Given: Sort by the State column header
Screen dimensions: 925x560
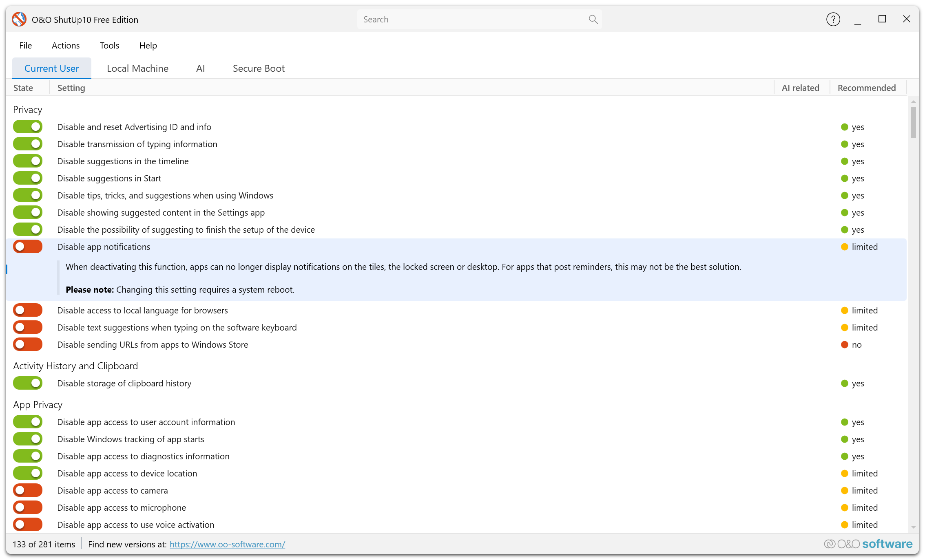Looking at the screenshot, I should 28,88.
